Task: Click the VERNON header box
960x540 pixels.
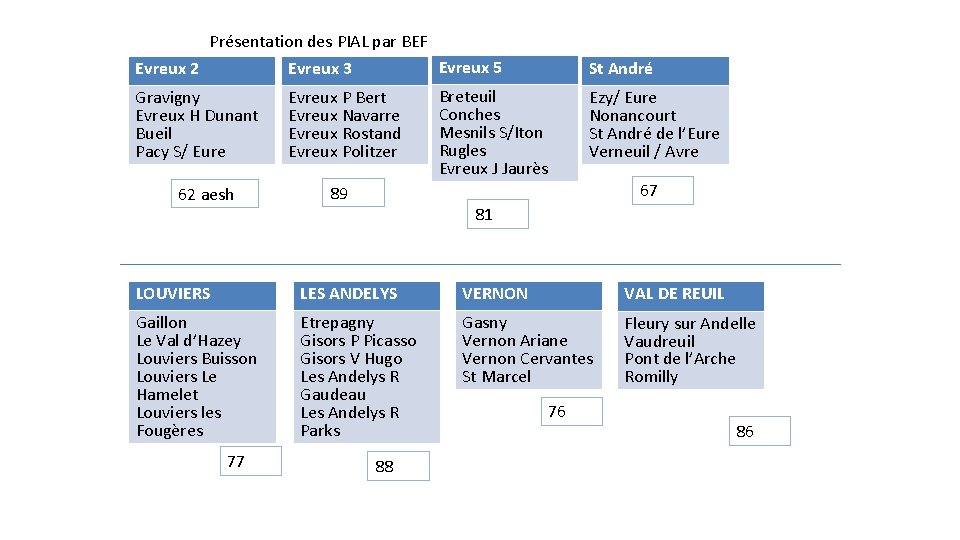Action: [528, 295]
